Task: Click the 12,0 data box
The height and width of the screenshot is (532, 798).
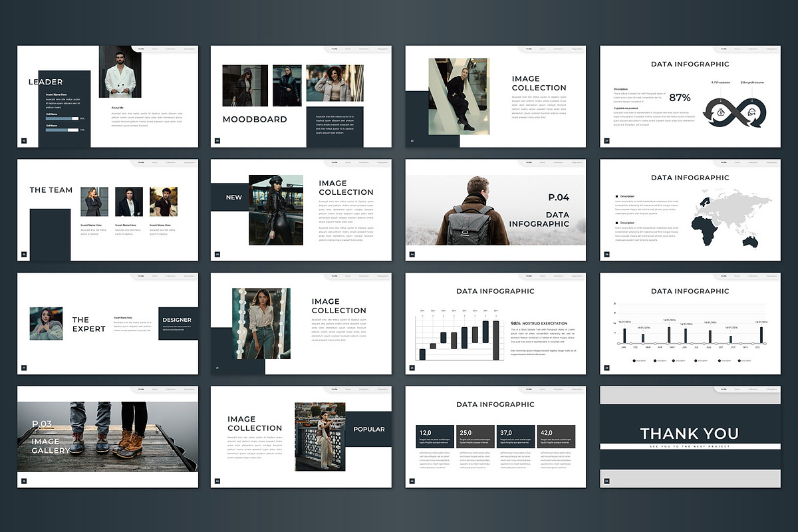Action: 435,437
